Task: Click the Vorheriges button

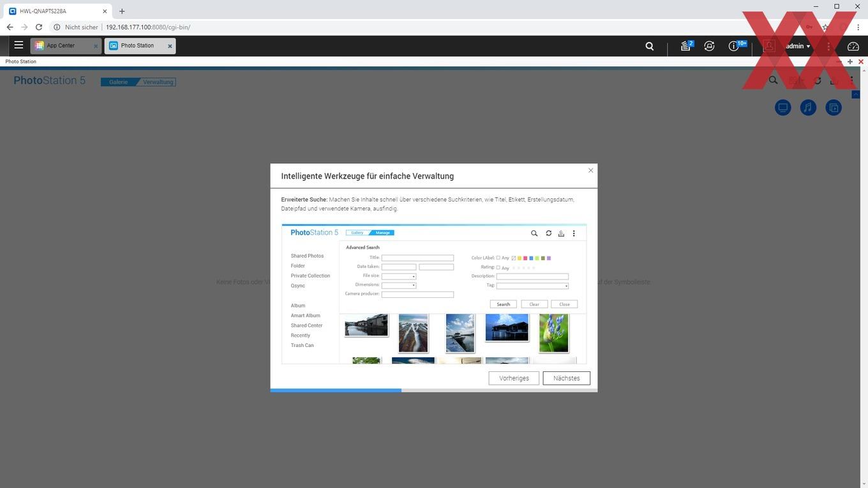Action: (x=514, y=378)
